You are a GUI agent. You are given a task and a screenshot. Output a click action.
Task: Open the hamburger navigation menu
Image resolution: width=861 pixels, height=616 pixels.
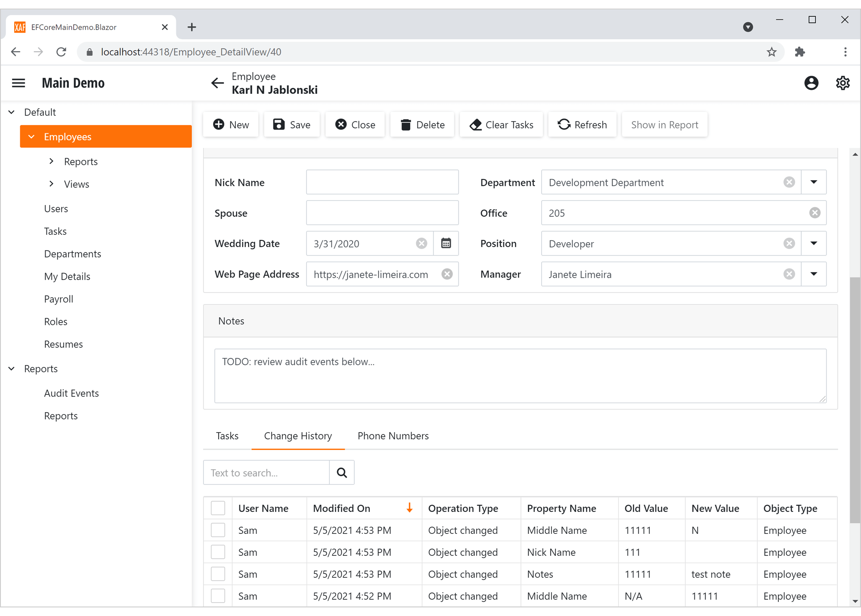[x=18, y=83]
